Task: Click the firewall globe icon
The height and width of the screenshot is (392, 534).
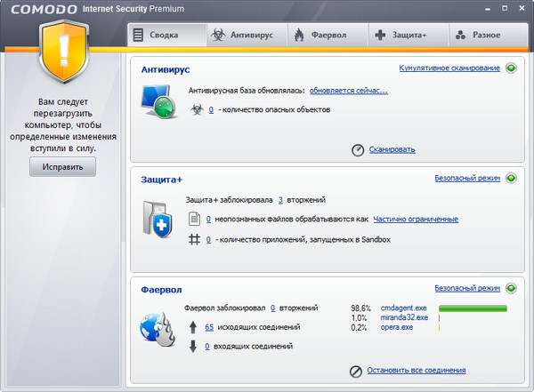Action: tap(160, 330)
